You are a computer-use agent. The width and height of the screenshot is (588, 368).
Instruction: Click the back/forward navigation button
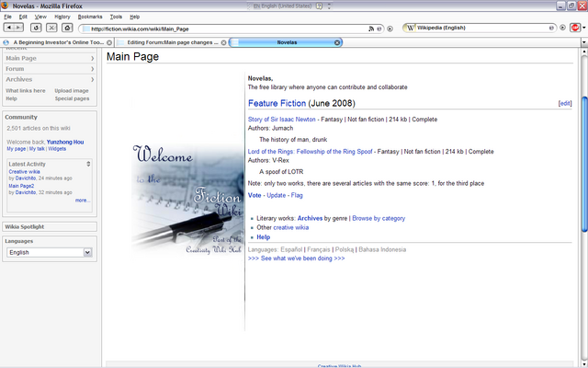(x=14, y=28)
